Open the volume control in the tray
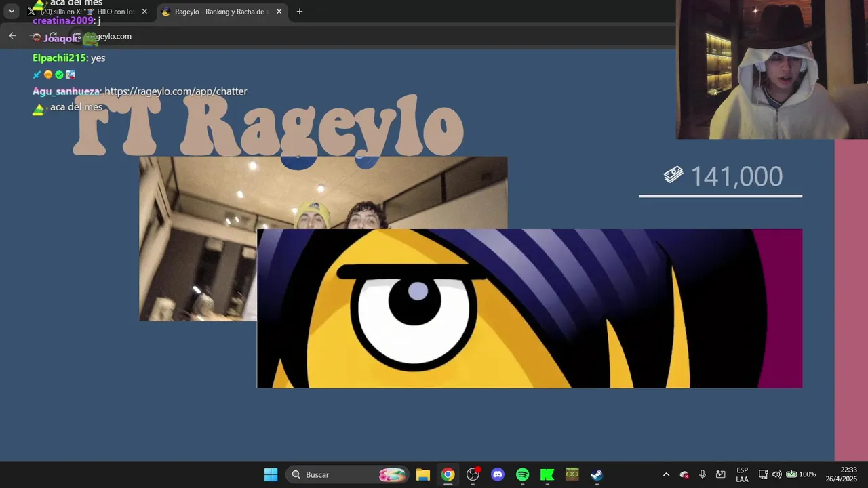This screenshot has height=488, width=868. [x=776, y=474]
